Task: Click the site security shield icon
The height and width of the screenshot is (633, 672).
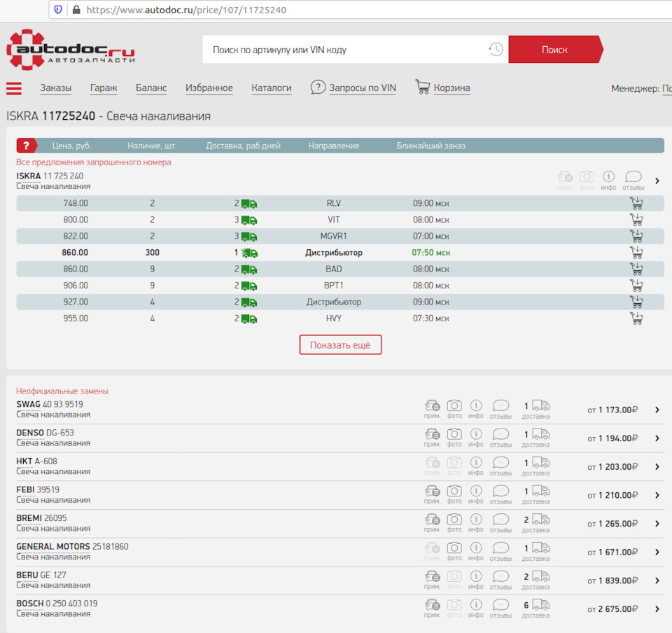Action: (58, 9)
